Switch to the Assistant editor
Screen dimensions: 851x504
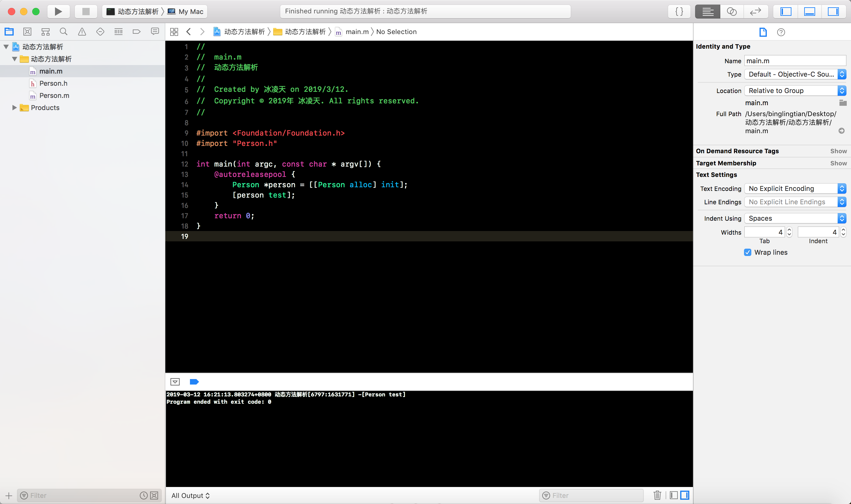732,12
